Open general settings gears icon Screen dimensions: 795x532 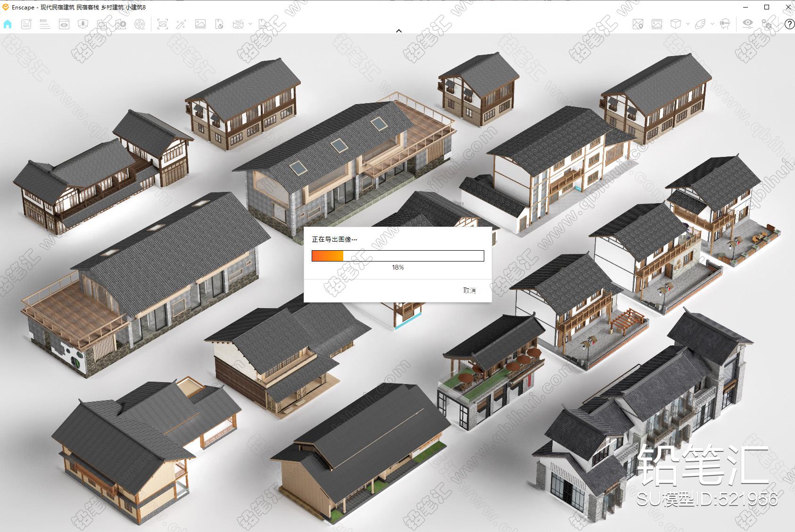768,24
